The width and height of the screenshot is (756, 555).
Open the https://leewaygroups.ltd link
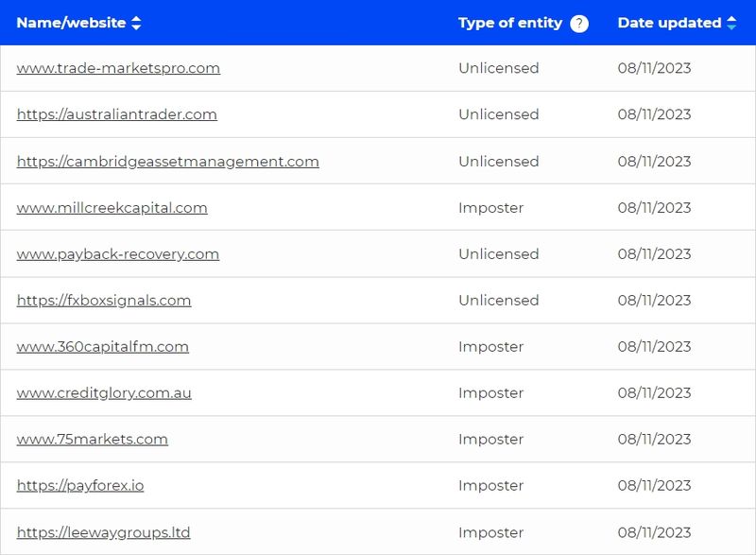coord(103,532)
